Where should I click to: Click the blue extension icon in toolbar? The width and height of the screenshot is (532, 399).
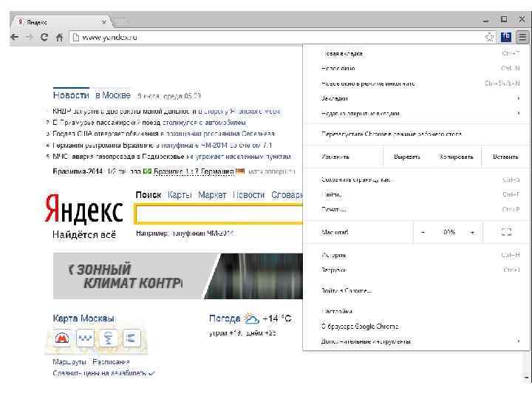point(506,37)
